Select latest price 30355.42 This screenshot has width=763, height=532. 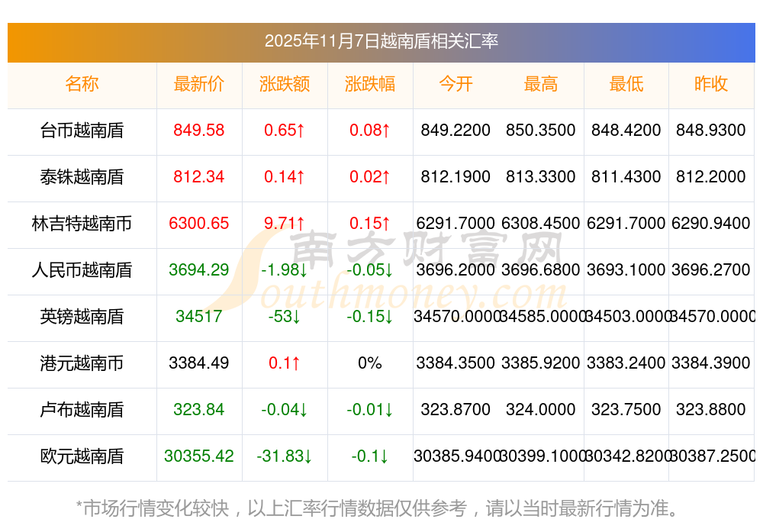(199, 456)
